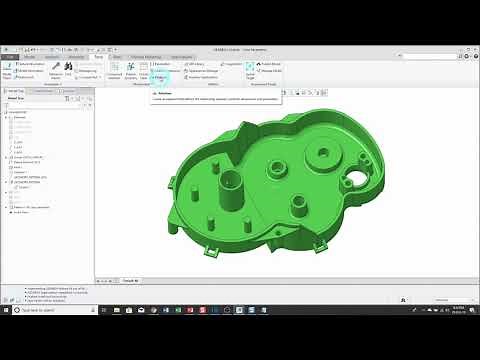Click the Parameters button
480x360 pixels.
[161, 64]
